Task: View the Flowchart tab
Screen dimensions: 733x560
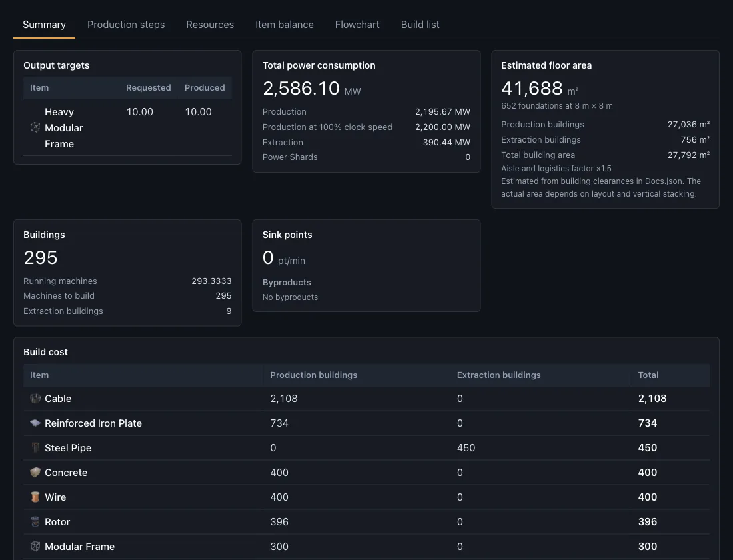Action: pyautogui.click(x=357, y=24)
